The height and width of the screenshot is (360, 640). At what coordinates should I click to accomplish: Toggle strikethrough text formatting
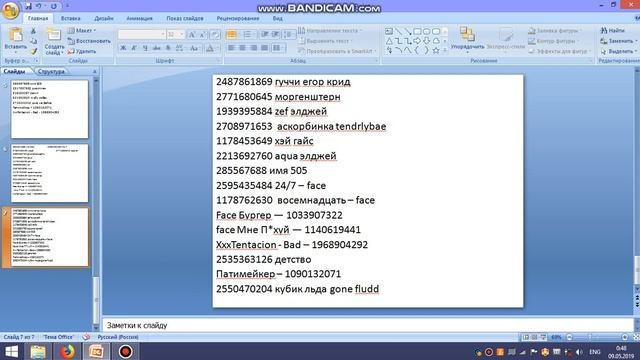pos(156,48)
